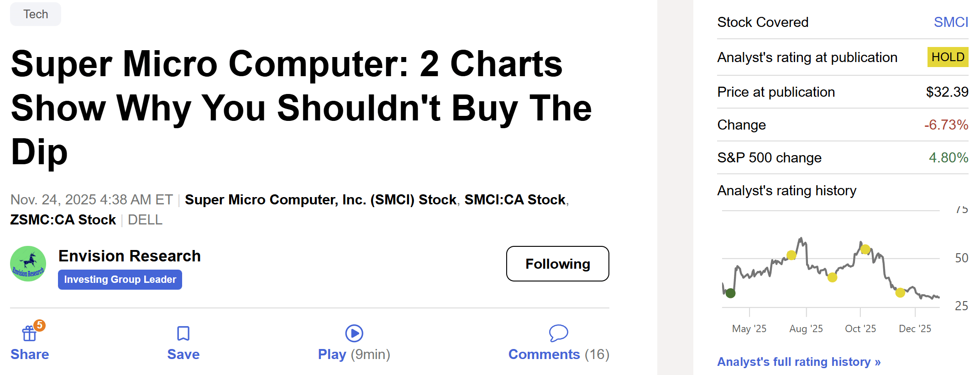
Task: Click the Share gift icon
Action: [29, 334]
